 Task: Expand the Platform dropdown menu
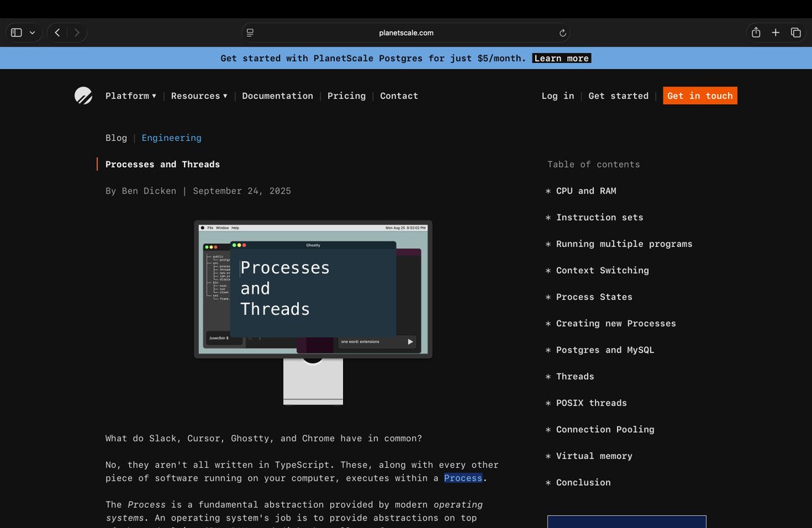tap(131, 95)
